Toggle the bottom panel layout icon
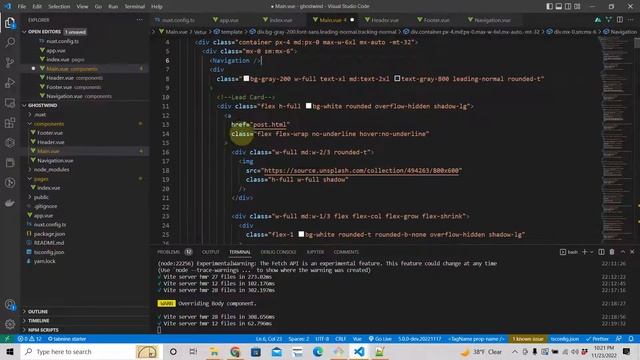The image size is (640, 360). [559, 6]
